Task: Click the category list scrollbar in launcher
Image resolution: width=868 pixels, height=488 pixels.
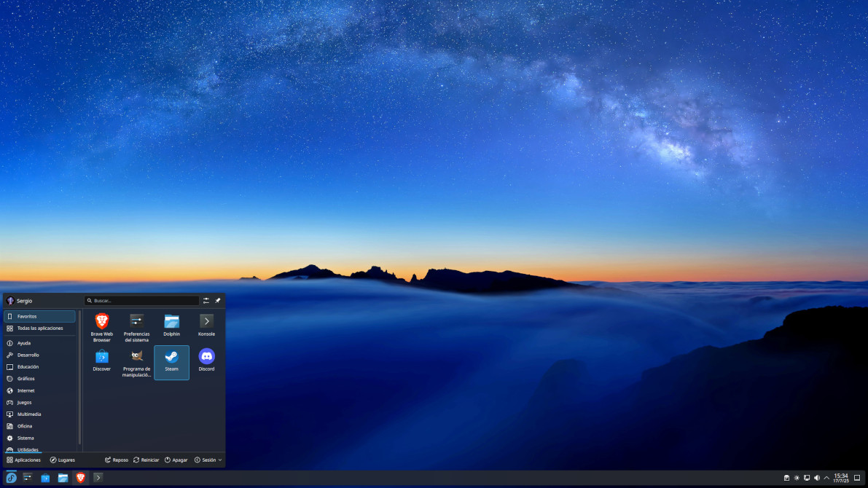Action: (x=79, y=377)
